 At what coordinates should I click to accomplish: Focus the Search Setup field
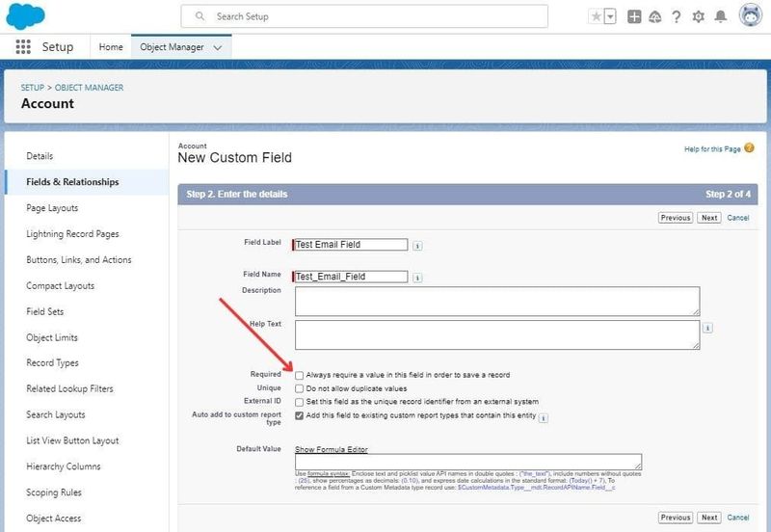(364, 16)
